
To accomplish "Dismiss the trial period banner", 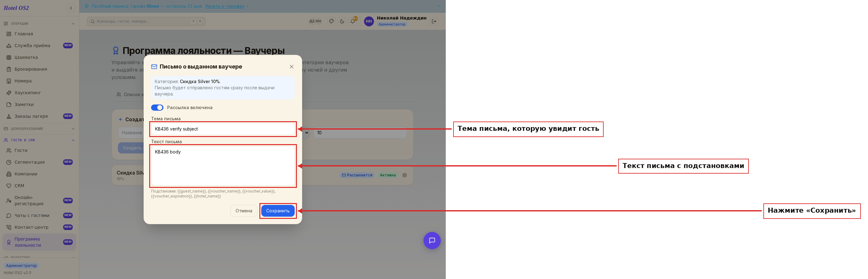I will tap(438, 6).
